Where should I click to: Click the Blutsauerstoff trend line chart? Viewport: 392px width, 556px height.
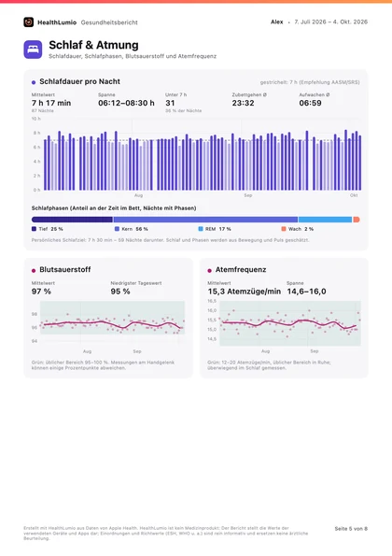point(112,322)
